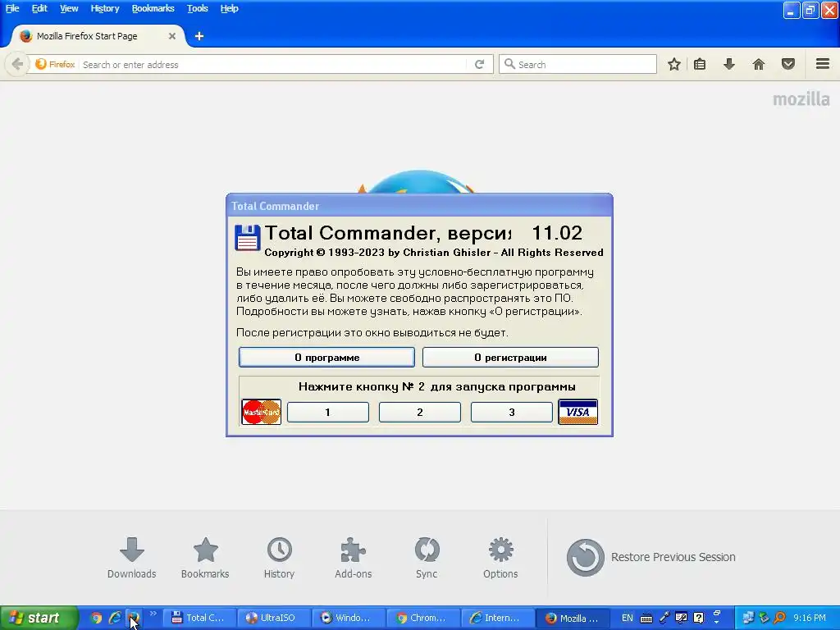
Task: Click Total Commander floppy disk icon
Action: [x=248, y=238]
